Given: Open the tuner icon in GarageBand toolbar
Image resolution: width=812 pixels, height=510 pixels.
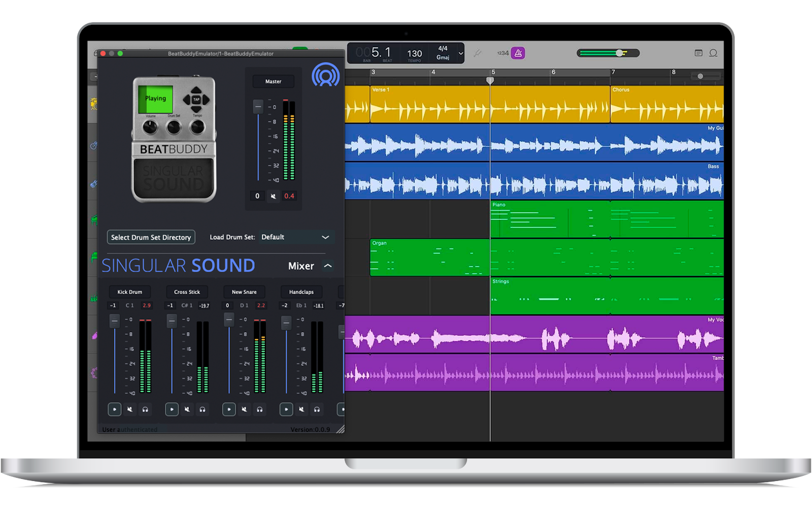Looking at the screenshot, I should (x=478, y=53).
